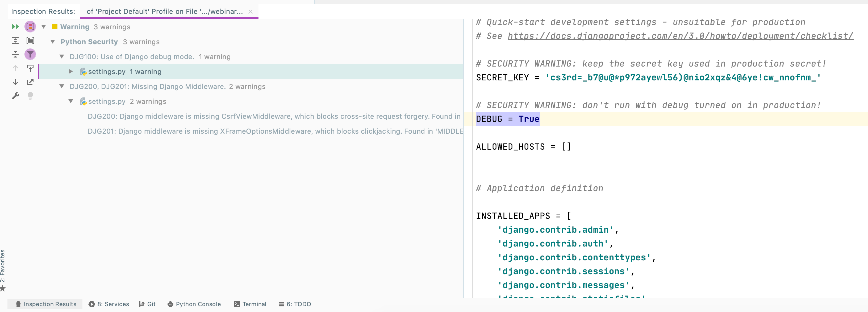This screenshot has width=868, height=312.
Task: Click Python file icon of settings.py 2 warnings
Action: tap(83, 101)
